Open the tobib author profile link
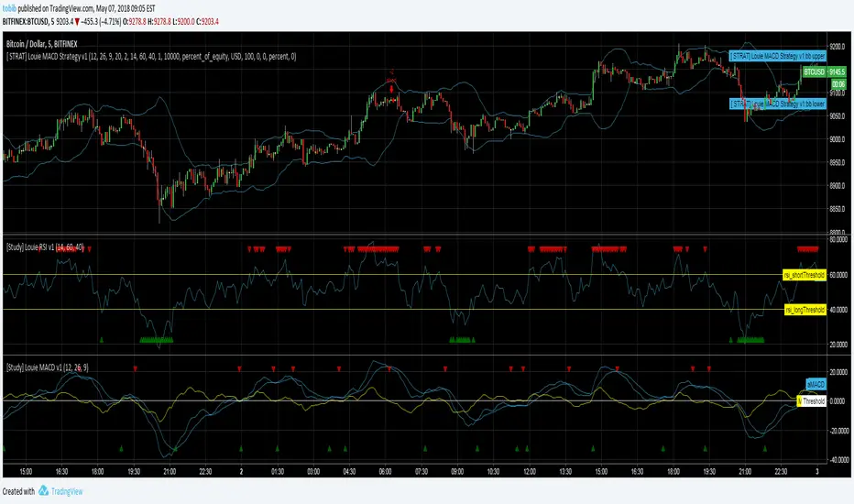Screen dimensions: 854x504 coord(9,9)
